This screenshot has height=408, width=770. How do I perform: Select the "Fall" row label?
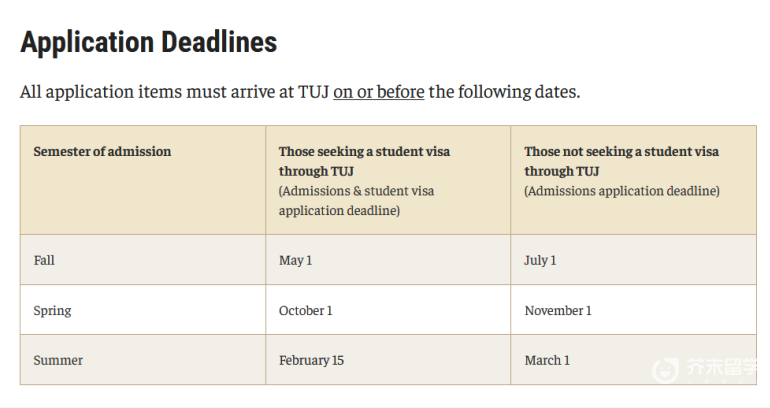44,260
